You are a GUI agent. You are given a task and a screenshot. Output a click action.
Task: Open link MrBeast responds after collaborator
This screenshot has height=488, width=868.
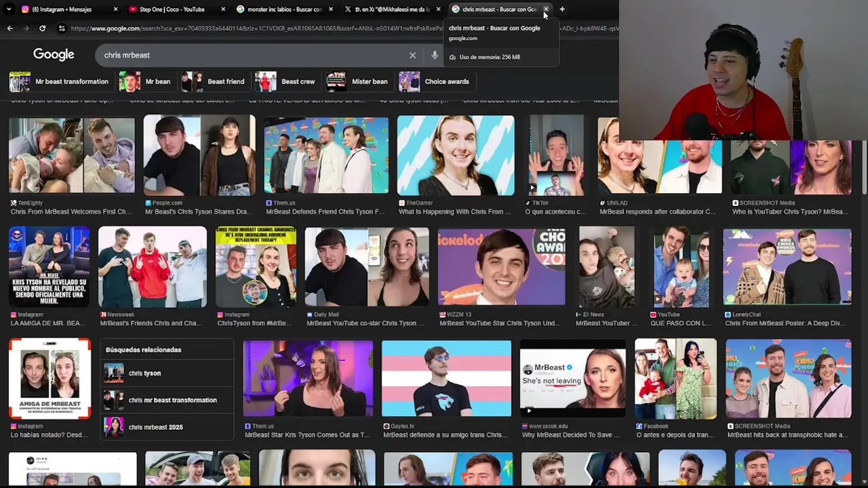click(x=658, y=211)
